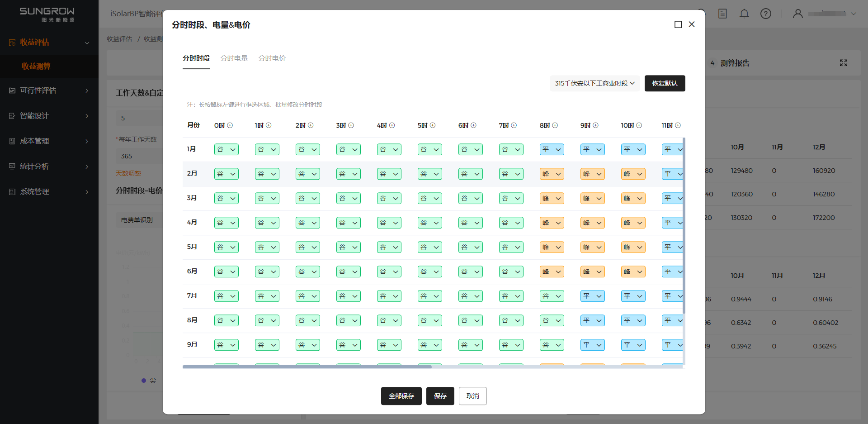
Task: Click the fullscreen expand icon near 测算报告
Action: (x=844, y=63)
